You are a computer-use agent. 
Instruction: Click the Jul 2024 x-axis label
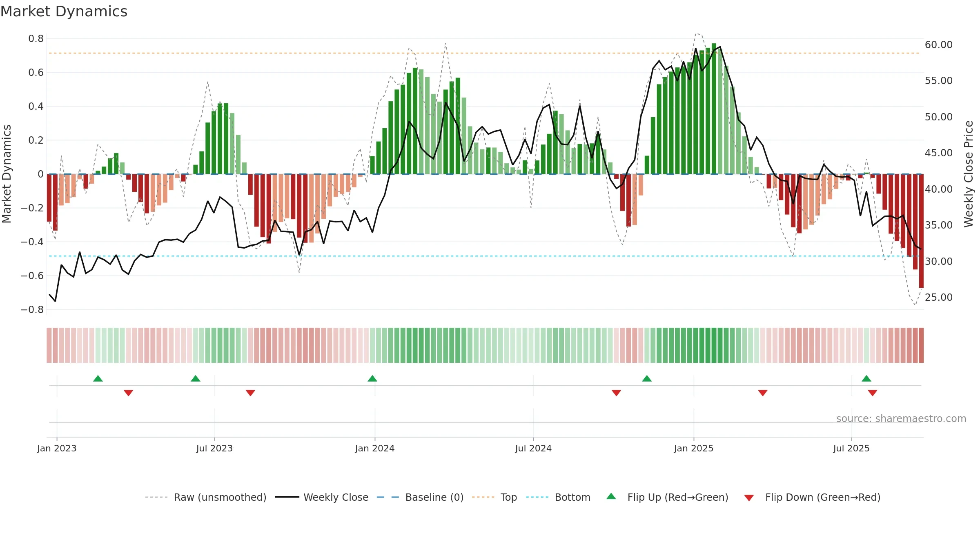click(x=533, y=448)
